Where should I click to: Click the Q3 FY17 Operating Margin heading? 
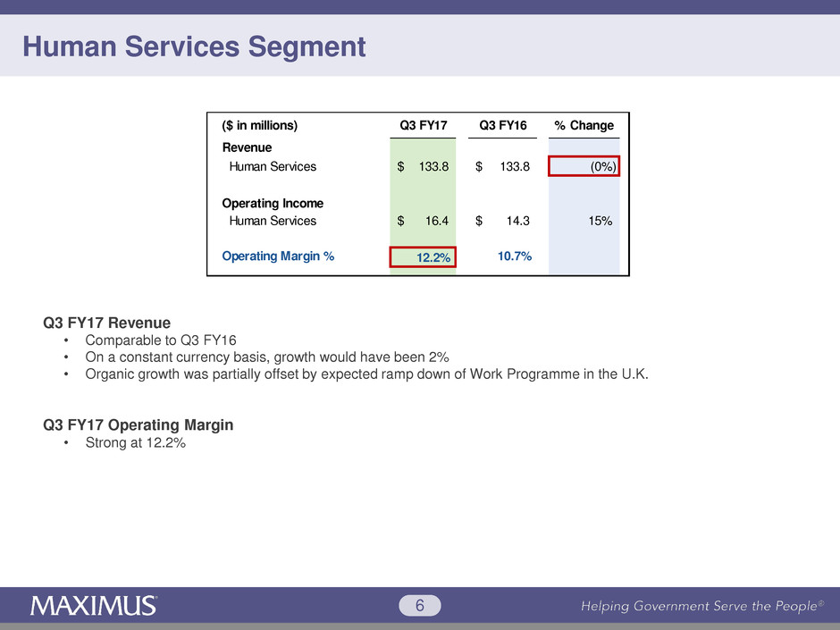pyautogui.click(x=138, y=425)
